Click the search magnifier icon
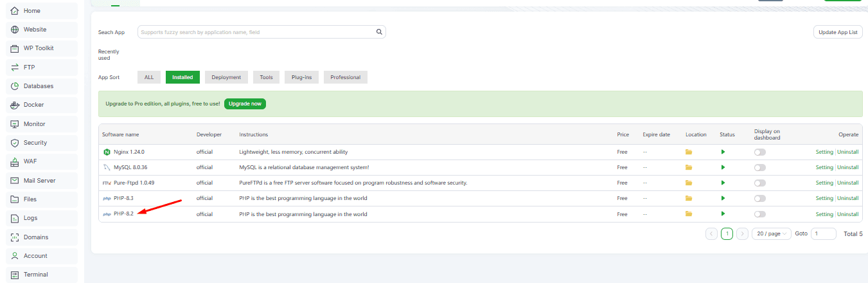 [379, 32]
